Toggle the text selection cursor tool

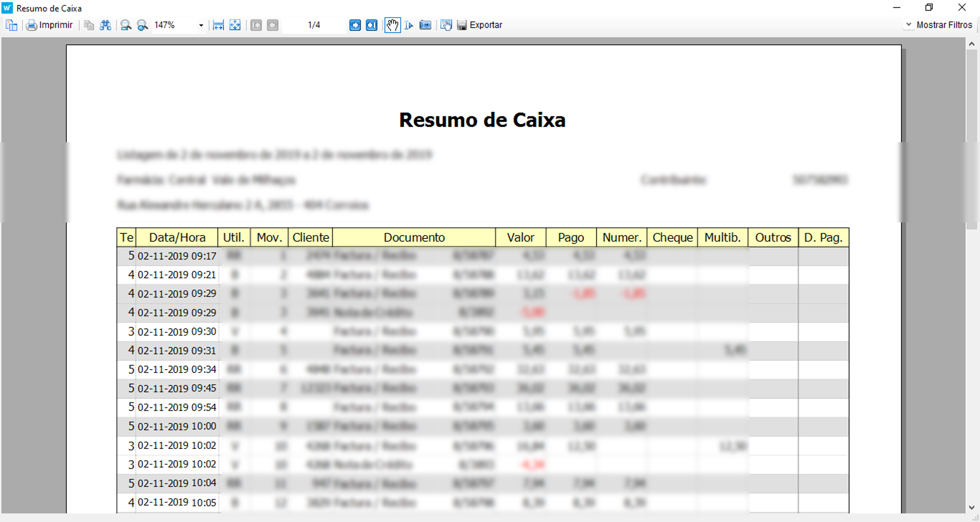point(409,25)
